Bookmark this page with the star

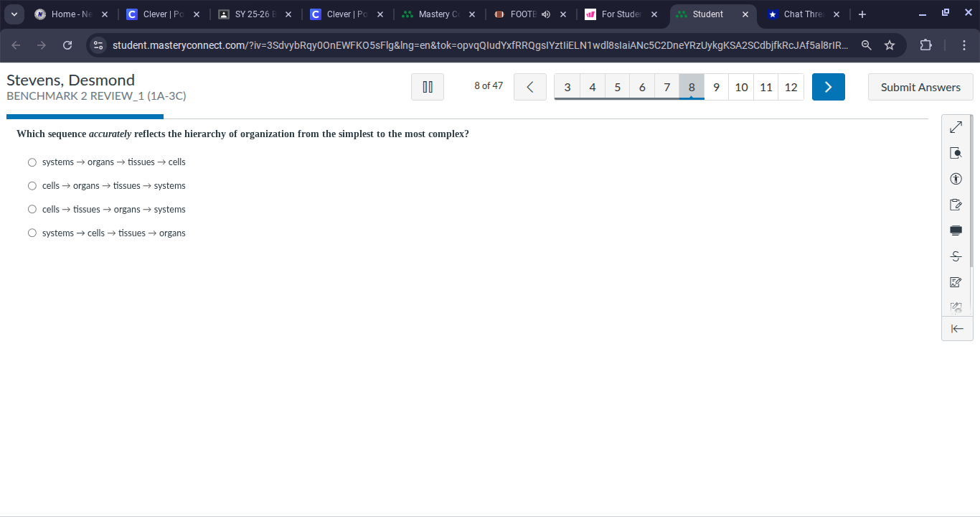(890, 45)
